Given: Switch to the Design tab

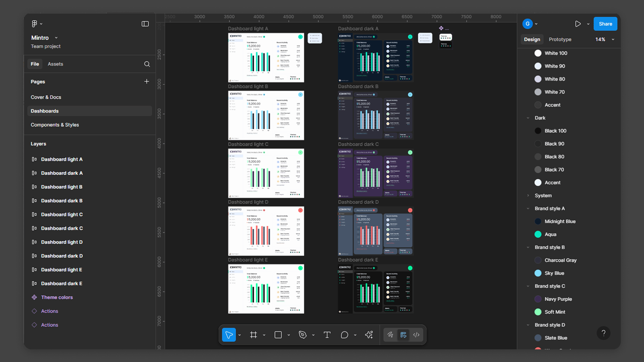Looking at the screenshot, I should point(532,40).
